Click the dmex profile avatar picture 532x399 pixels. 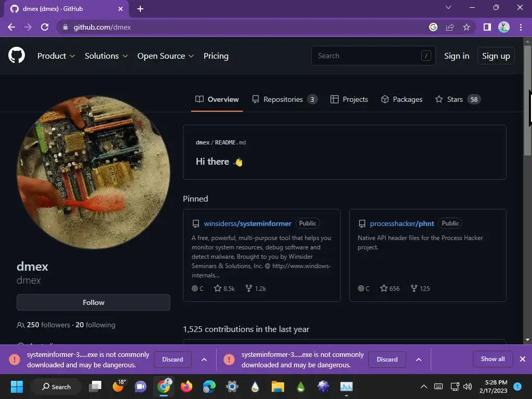tap(94, 172)
